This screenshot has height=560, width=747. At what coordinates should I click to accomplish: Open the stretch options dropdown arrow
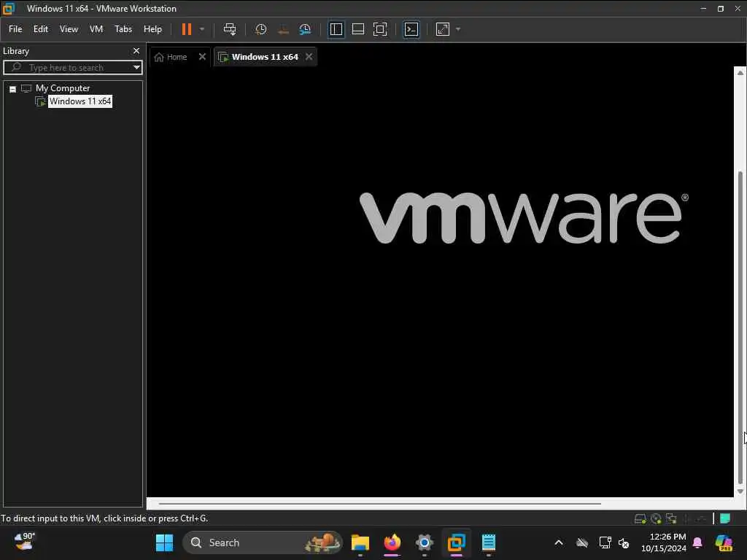pos(458,29)
